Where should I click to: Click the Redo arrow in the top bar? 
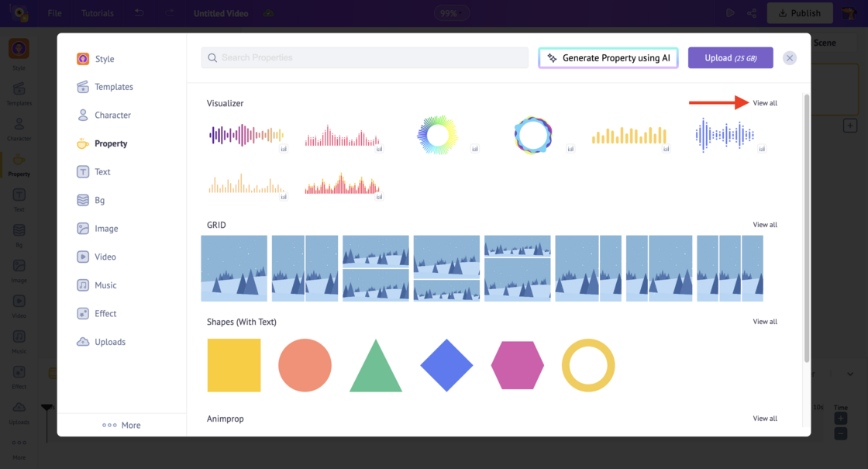170,12
